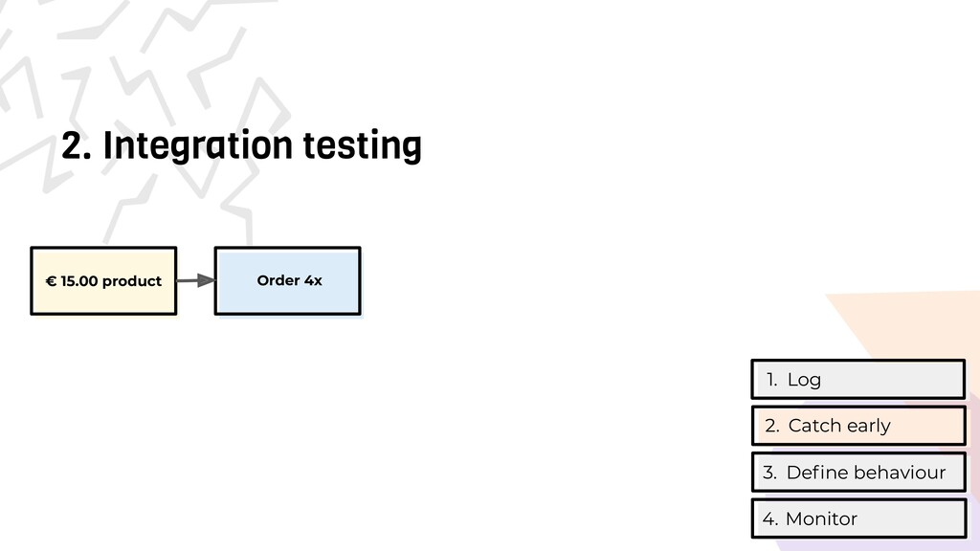Choose the highlighted '2. Catch early' item

[x=858, y=426]
